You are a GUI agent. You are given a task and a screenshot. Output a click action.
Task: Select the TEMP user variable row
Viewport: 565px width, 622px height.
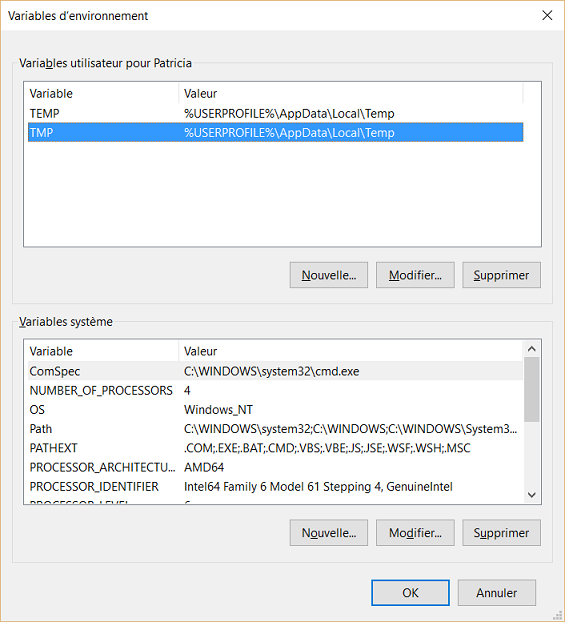(275, 113)
